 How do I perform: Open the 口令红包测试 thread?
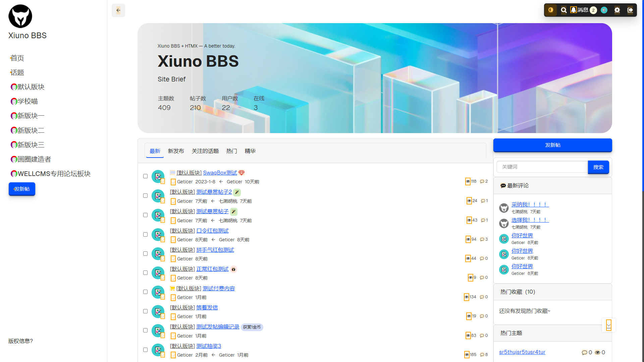pyautogui.click(x=212, y=231)
